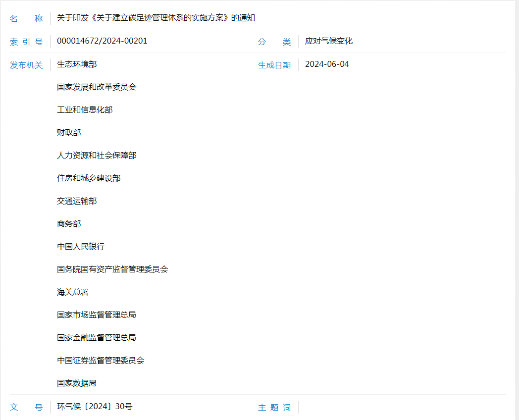Click 工业和信息化部 in the agency list
The width and height of the screenshot is (519, 420).
pos(85,110)
